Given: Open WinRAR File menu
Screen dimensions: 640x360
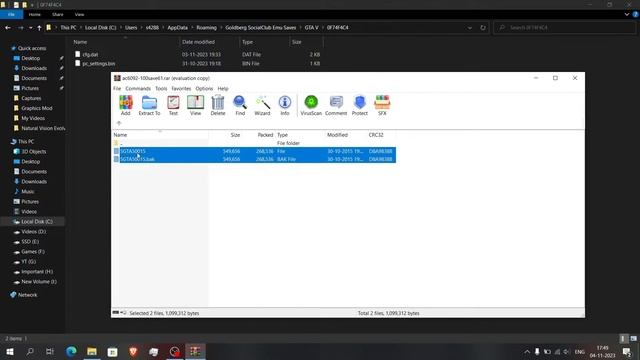Looking at the screenshot, I should (117, 89).
